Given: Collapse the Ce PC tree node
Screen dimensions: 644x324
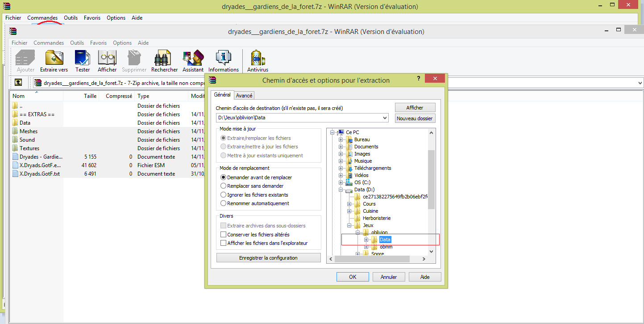Looking at the screenshot, I should [x=332, y=132].
